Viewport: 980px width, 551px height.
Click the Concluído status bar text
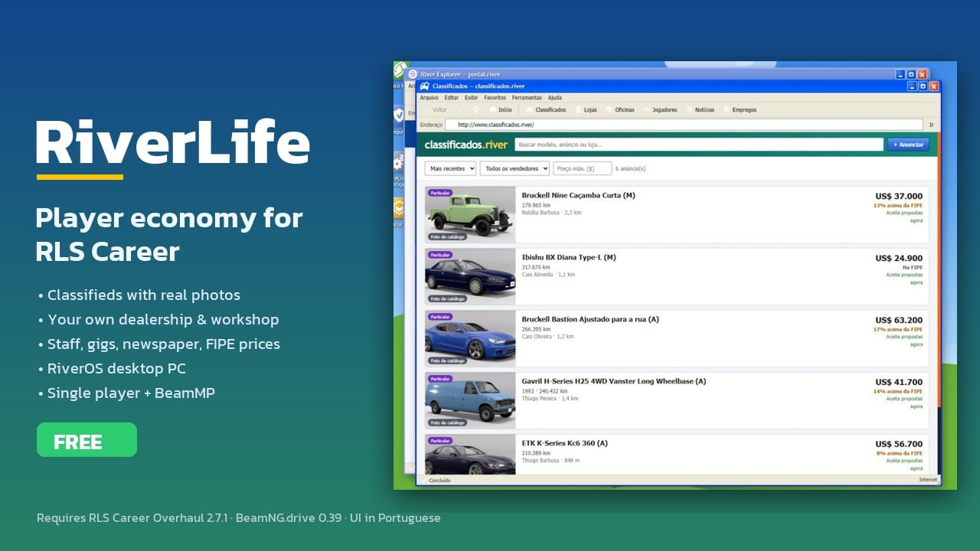pyautogui.click(x=439, y=481)
